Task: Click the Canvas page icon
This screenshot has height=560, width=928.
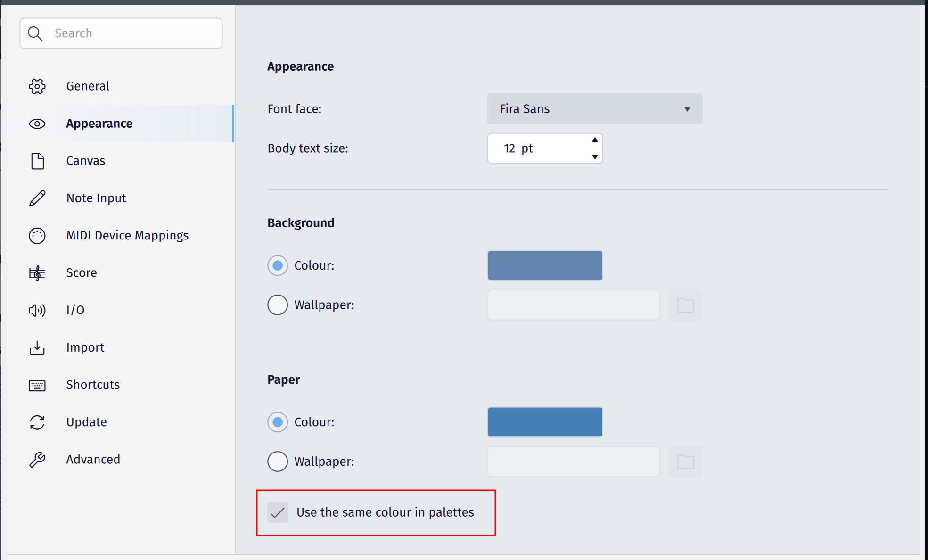Action: pos(37,161)
